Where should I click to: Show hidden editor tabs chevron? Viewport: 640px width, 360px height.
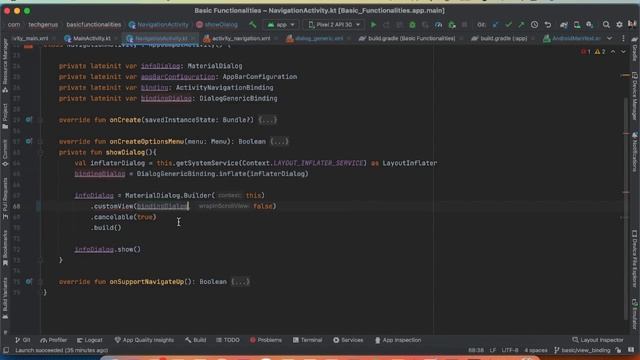point(610,38)
